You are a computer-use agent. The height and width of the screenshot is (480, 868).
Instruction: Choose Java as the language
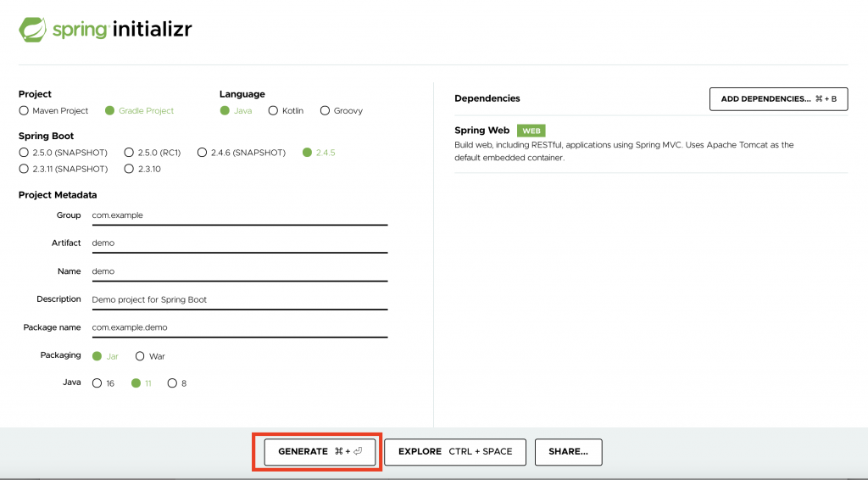point(225,111)
